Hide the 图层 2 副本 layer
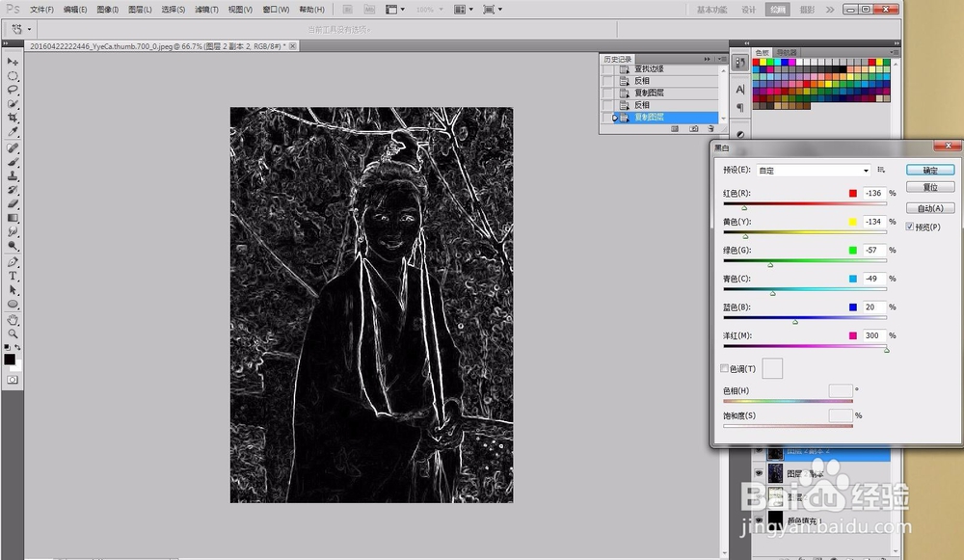 click(x=759, y=473)
